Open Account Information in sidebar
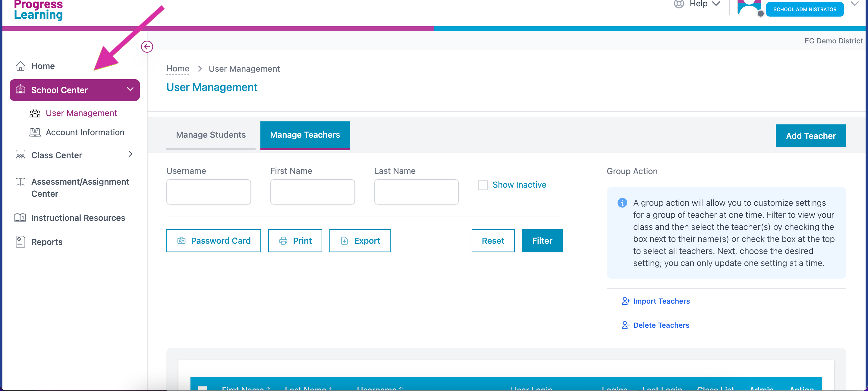The image size is (868, 391). (x=85, y=132)
